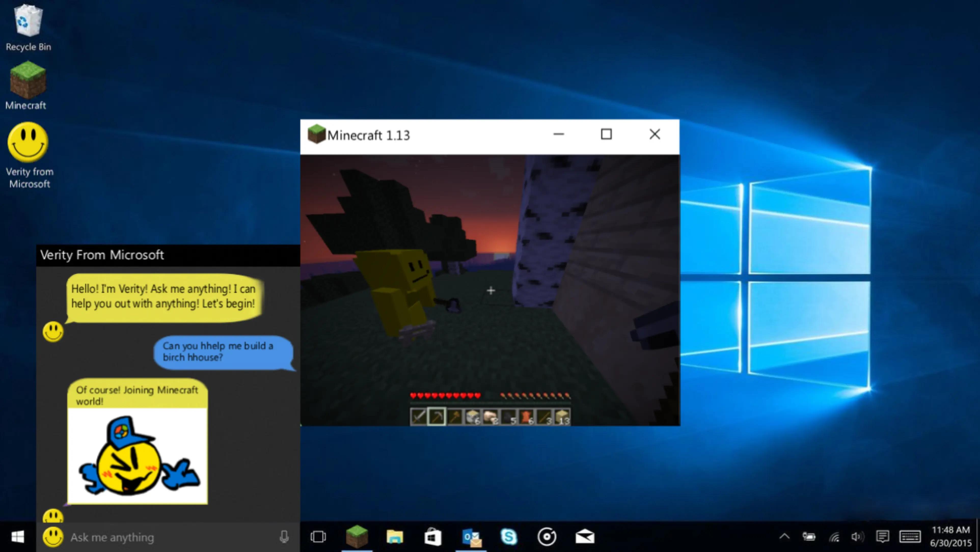Open File Explorer from the taskbar

(x=394, y=537)
